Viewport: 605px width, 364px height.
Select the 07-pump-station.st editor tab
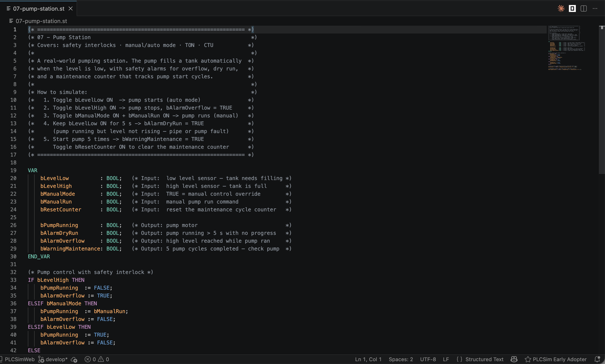pos(39,8)
